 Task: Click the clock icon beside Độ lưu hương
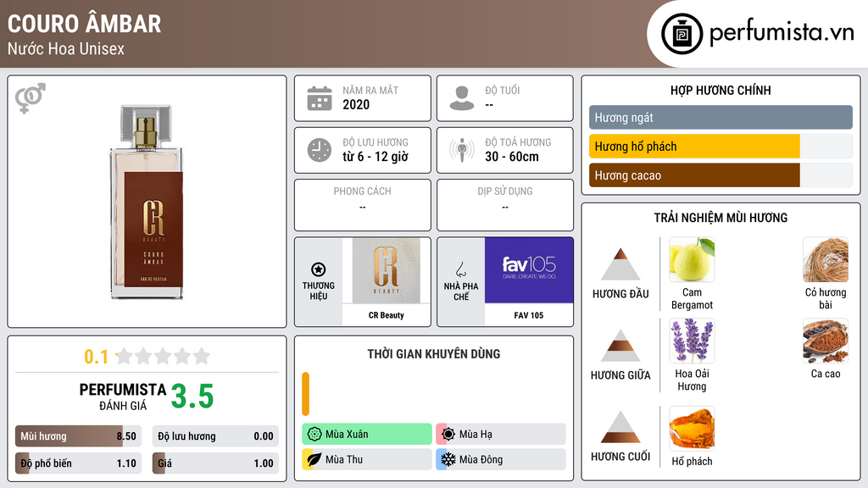coord(320,150)
